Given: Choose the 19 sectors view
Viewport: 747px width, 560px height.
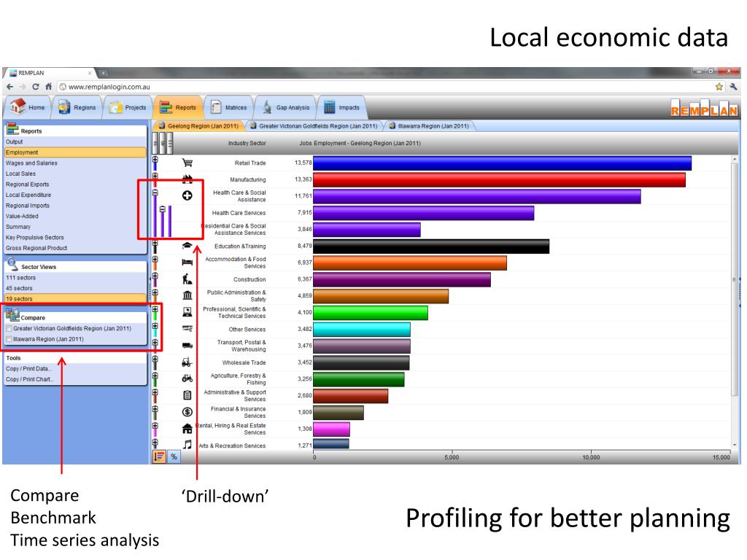Looking at the screenshot, I should (75, 298).
